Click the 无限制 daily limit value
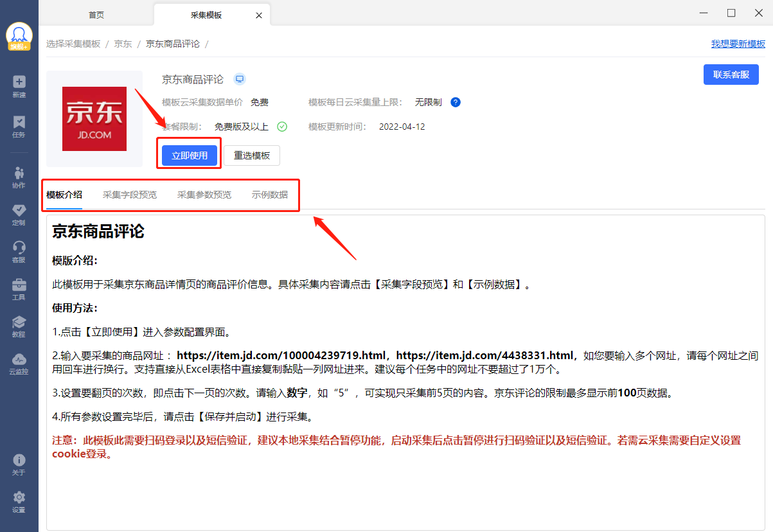Screen dimensions: 773x532 point(429,102)
